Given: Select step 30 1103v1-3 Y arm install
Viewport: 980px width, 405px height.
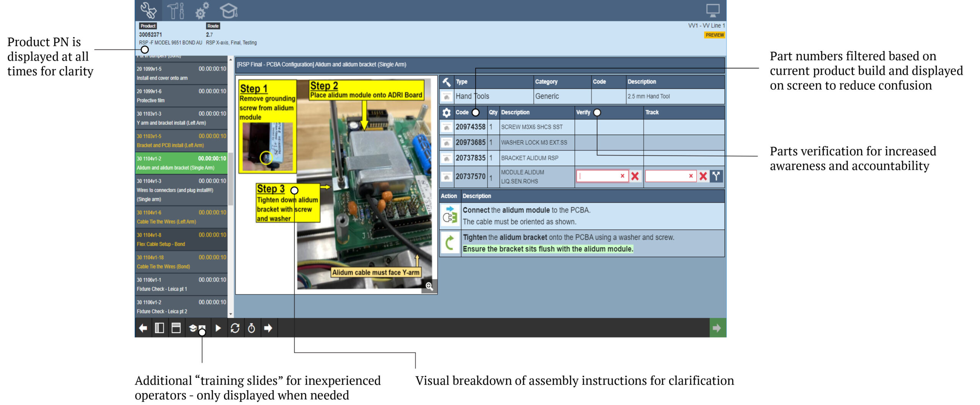Looking at the screenshot, I should click(181, 118).
